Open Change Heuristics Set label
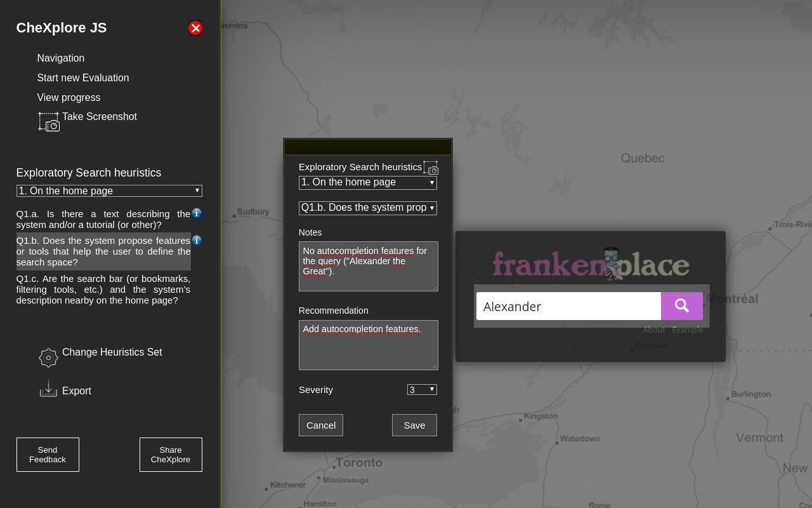The height and width of the screenshot is (508, 812). click(x=112, y=352)
